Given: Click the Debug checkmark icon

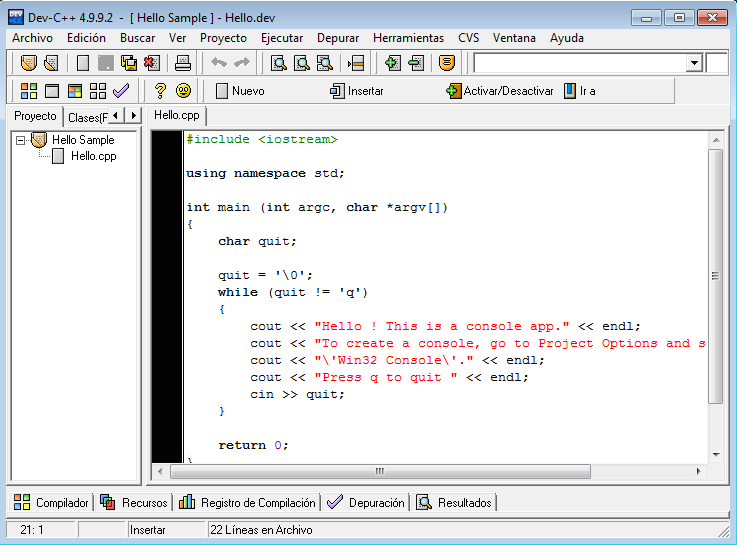Looking at the screenshot, I should (121, 91).
